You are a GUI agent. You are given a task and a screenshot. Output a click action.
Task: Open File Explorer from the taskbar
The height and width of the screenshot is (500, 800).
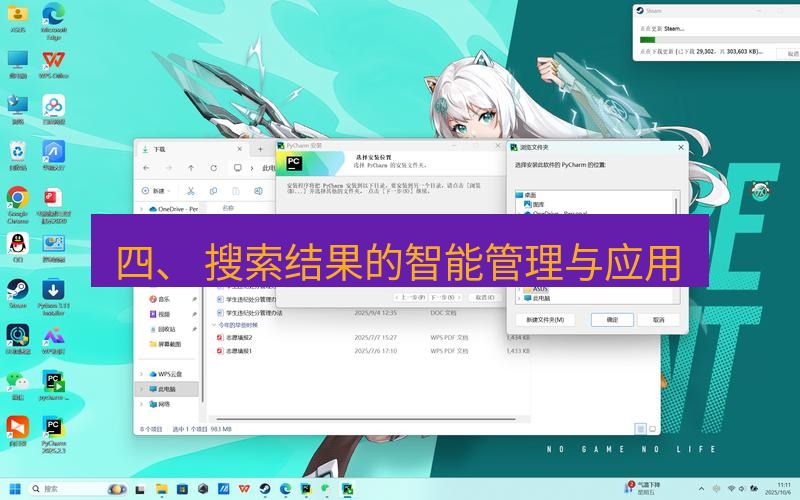(x=162, y=489)
